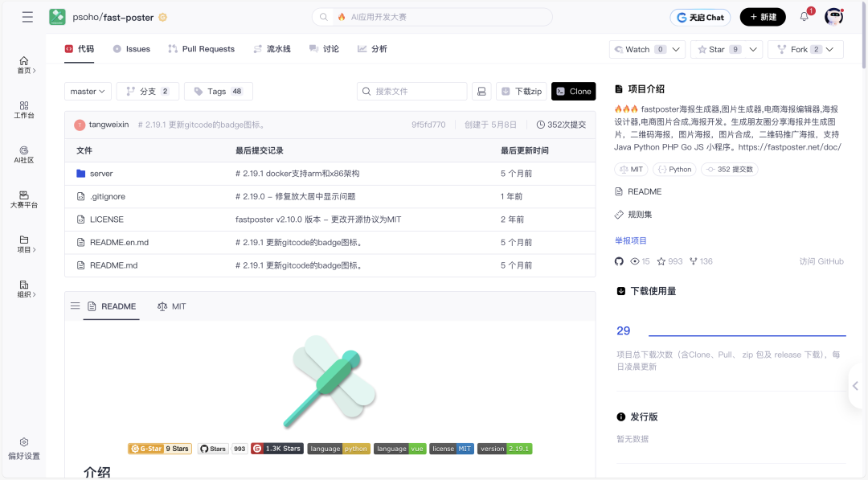Viewport: 868px width, 480px height.
Task: Click the version 2.19.1 badge
Action: 505,449
